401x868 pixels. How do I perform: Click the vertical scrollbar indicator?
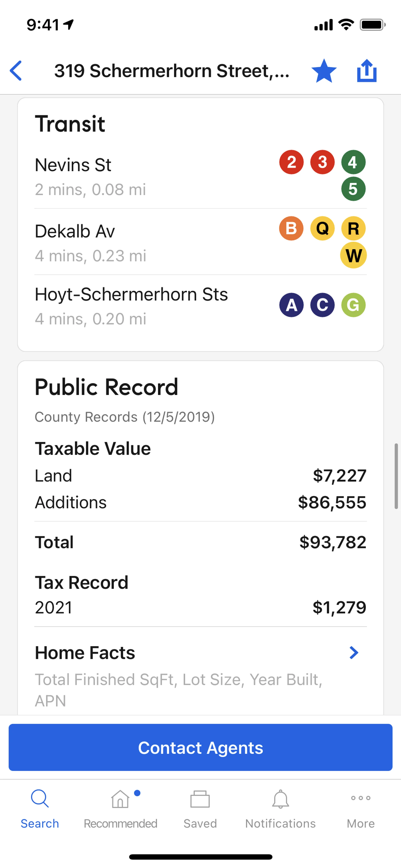point(396,476)
